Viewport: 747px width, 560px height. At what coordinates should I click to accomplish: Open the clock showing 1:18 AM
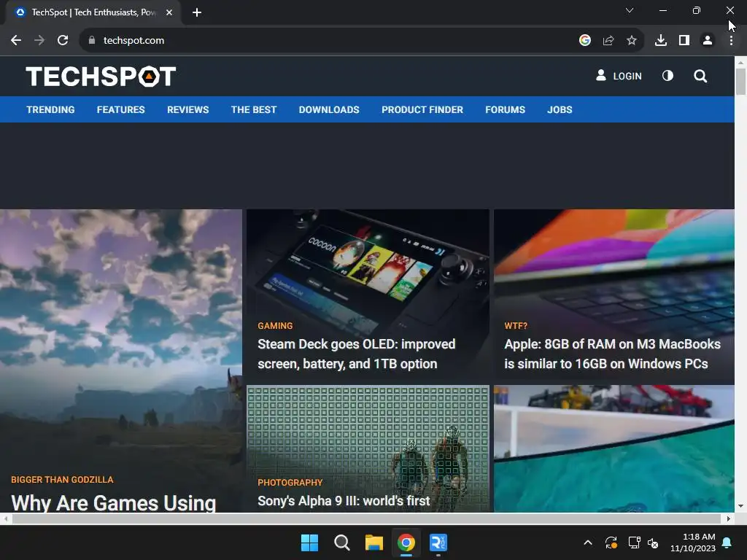click(x=693, y=542)
